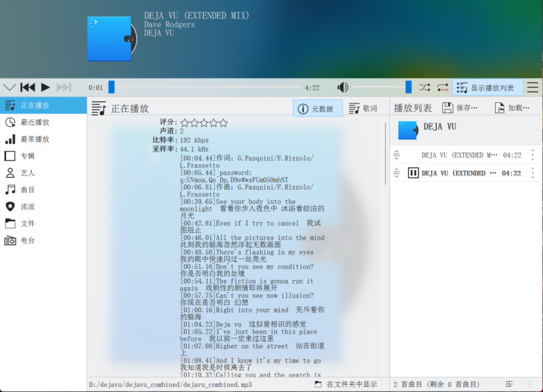Pause the playing DEJA VU track
The height and width of the screenshot is (392, 543).
point(414,173)
